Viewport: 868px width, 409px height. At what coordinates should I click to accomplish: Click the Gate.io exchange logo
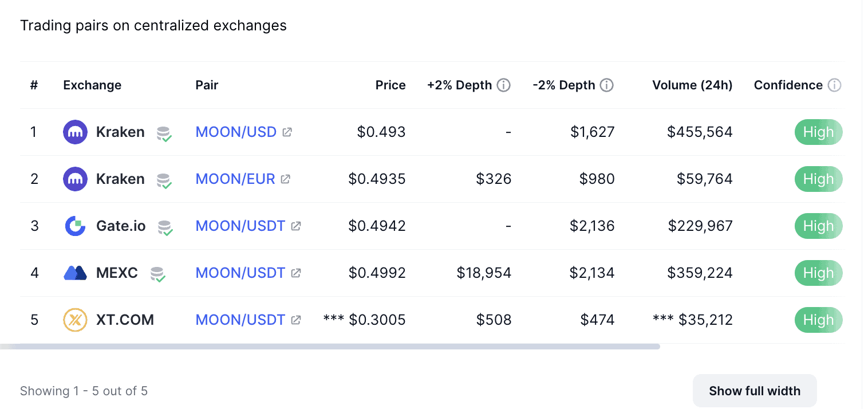click(75, 226)
